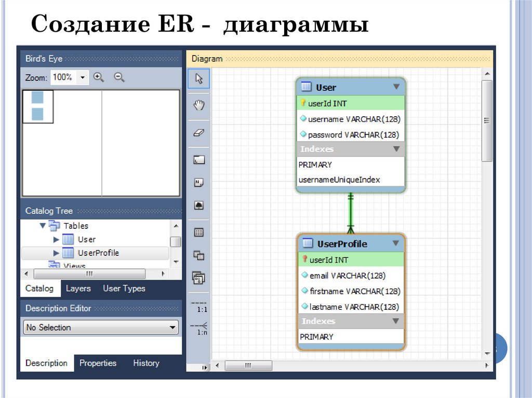Click the zoom out magnifier in Bird's Eye
The image size is (532, 398).
(x=119, y=77)
